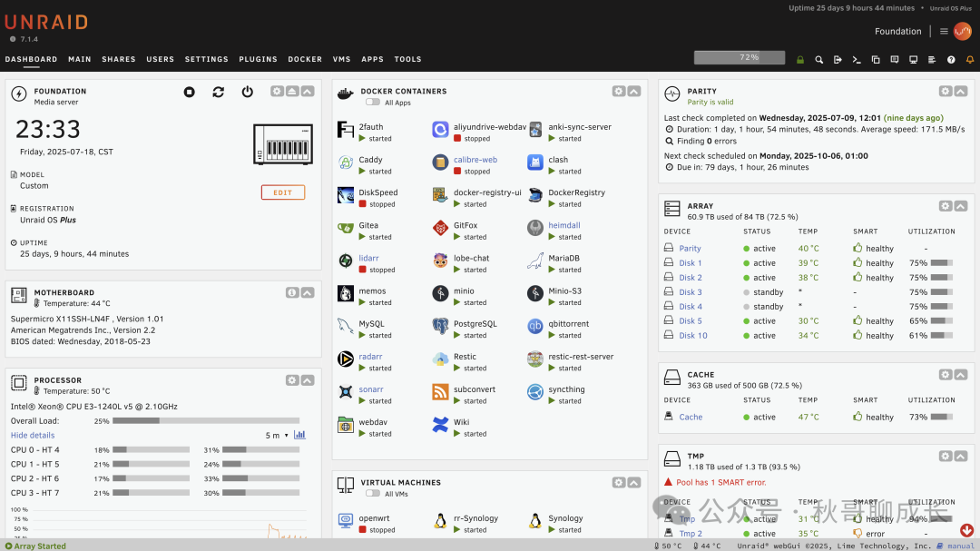This screenshot has width=980, height=551.
Task: Click the EDIT button under server image
Action: coord(282,192)
